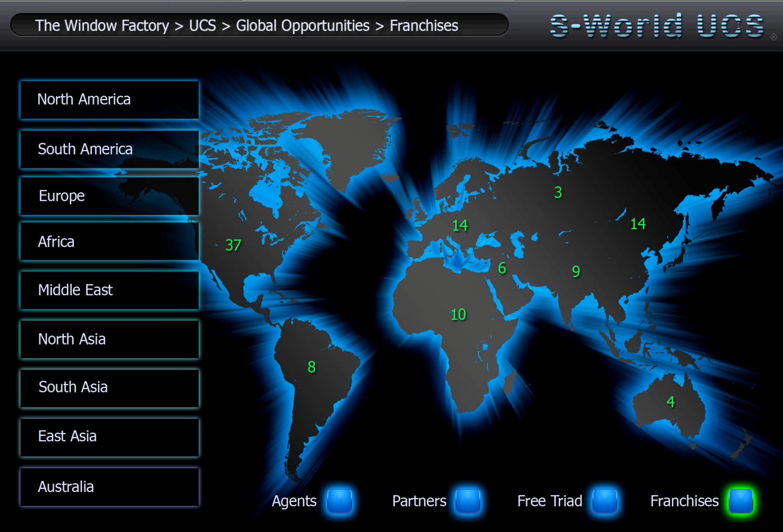Open the UCS breadcrumb link
Image resolution: width=783 pixels, height=532 pixels.
pyautogui.click(x=202, y=26)
